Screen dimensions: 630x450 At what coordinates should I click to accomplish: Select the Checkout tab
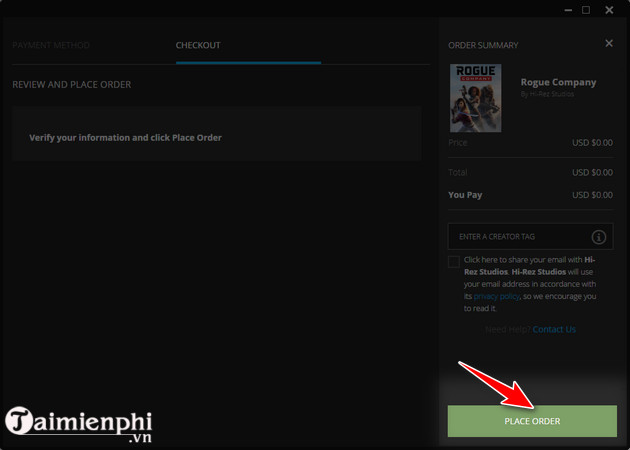pyautogui.click(x=198, y=45)
